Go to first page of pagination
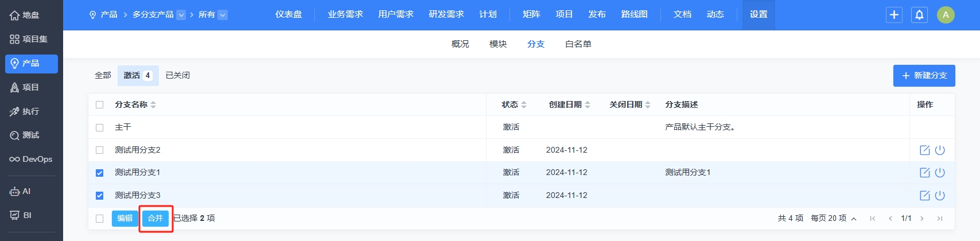This screenshot has width=980, height=241. pyautogui.click(x=873, y=219)
